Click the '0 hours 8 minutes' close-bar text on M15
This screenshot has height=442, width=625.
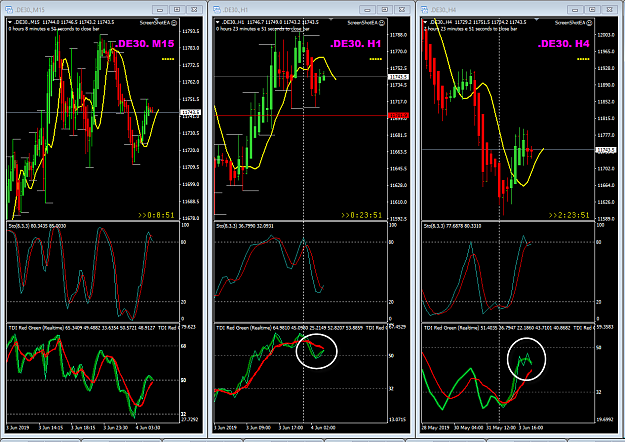(x=54, y=29)
